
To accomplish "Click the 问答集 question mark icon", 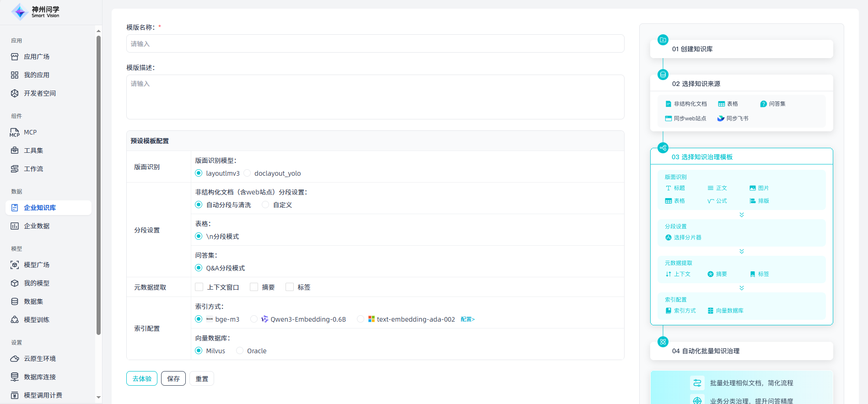I will tap(763, 104).
